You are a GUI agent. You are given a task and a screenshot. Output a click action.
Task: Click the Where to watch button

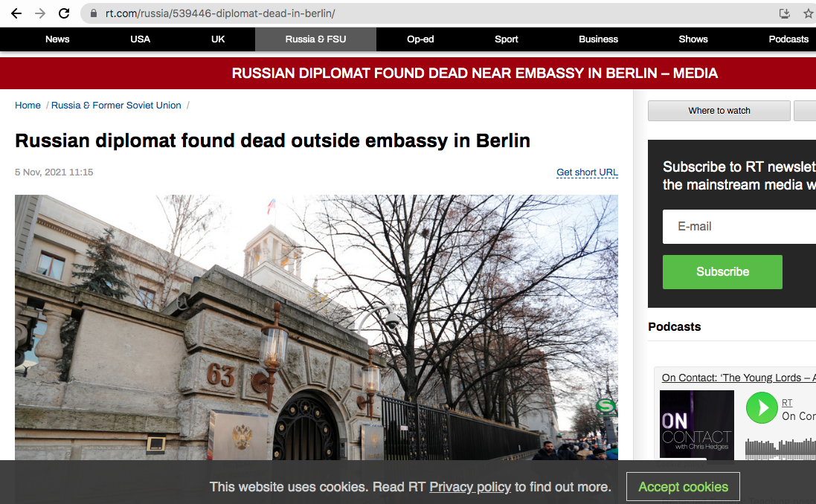point(719,111)
